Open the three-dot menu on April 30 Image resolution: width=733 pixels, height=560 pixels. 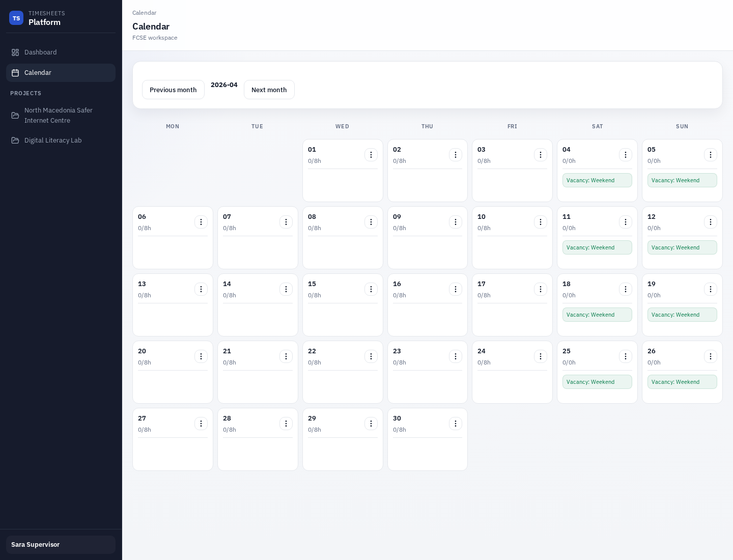456,424
